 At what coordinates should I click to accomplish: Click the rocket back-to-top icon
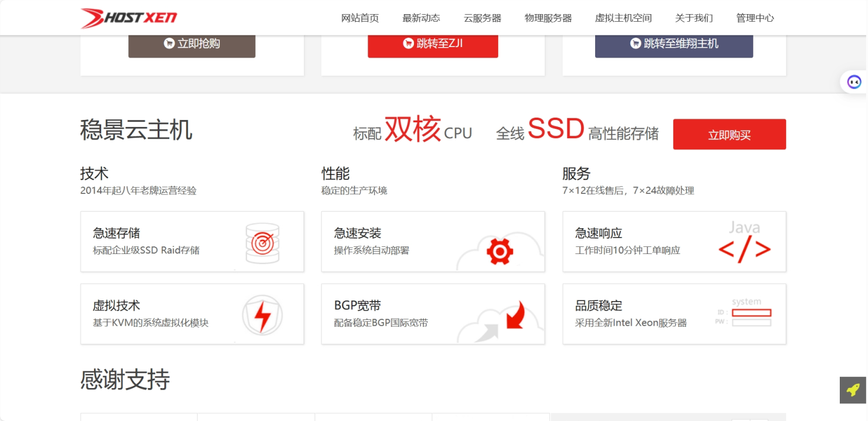point(853,390)
